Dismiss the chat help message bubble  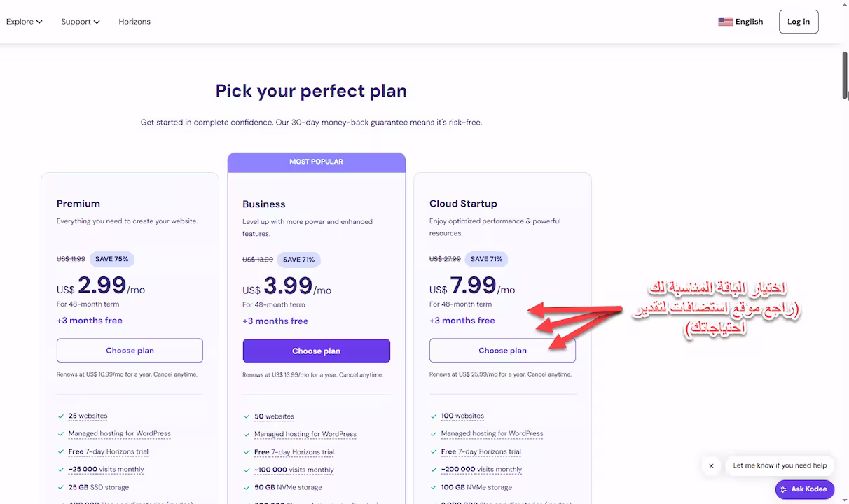(711, 465)
